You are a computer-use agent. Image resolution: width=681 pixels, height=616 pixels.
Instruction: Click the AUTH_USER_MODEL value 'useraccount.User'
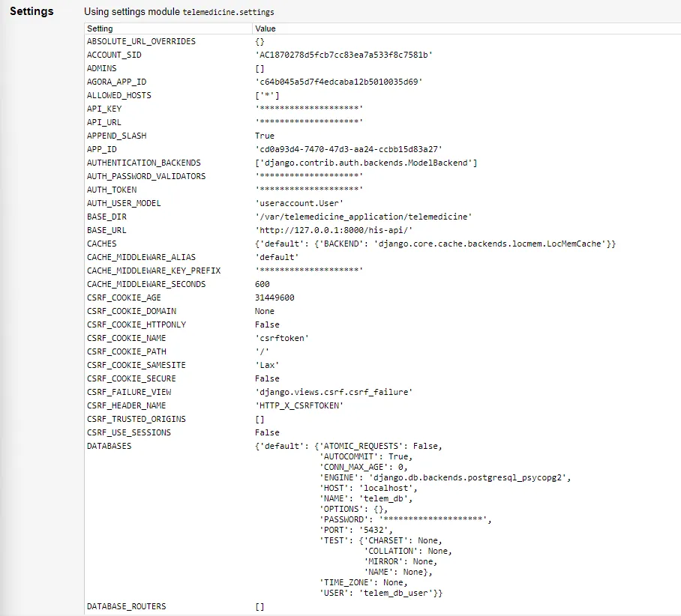[x=299, y=203]
